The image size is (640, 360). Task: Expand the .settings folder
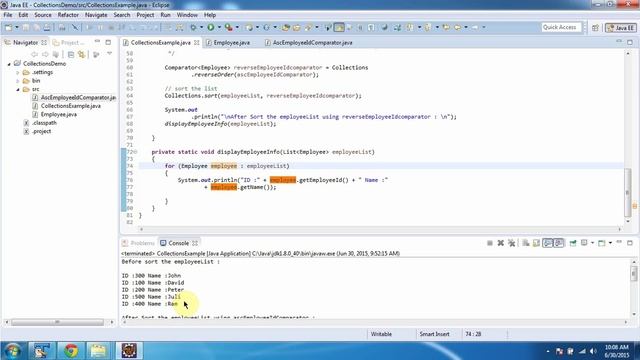tap(18, 73)
